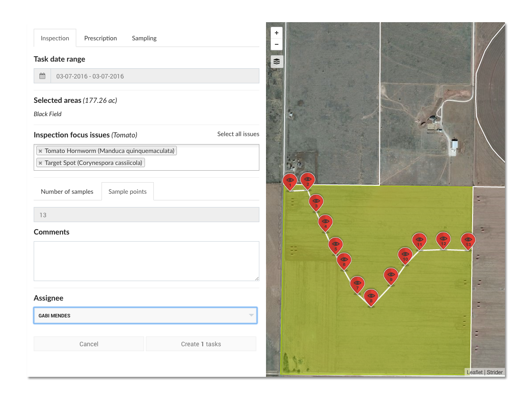
Task: Select sample point marker 13
Action: [468, 242]
